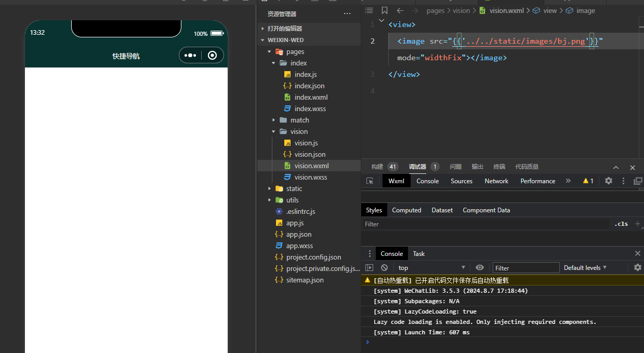Screen dimensions: 644x353
Task: Click the image breadcrumb symbol
Action: click(x=580, y=10)
